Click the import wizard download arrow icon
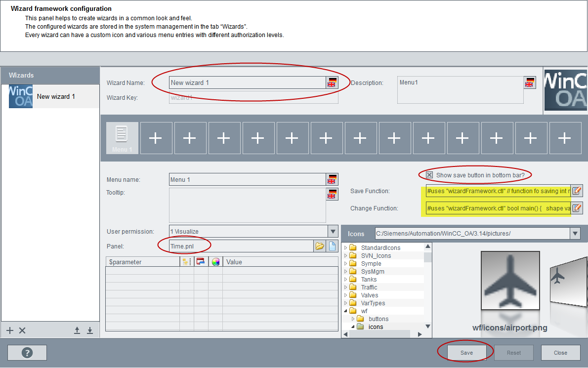This screenshot has width=588, height=368. tap(90, 330)
